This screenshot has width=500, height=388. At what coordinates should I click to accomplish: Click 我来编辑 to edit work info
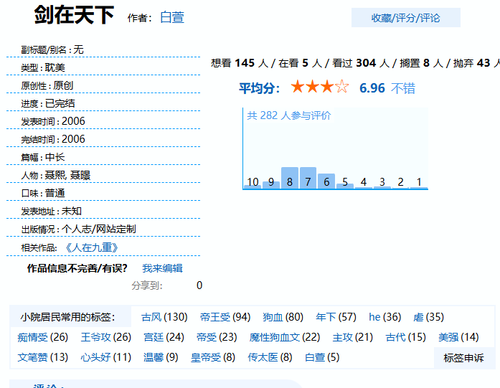(162, 268)
